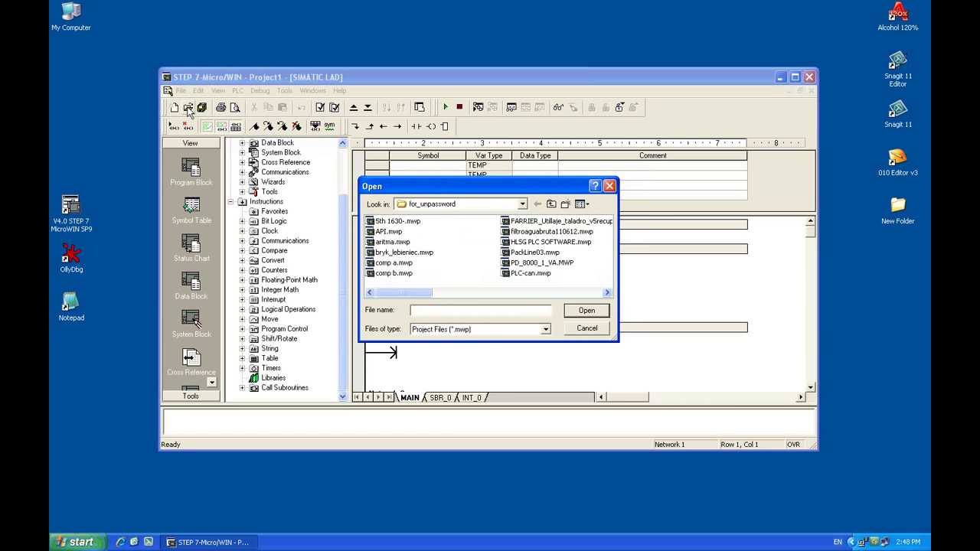The height and width of the screenshot is (551, 980).
Task: Click right arrow of file list scrollbar
Action: click(607, 292)
